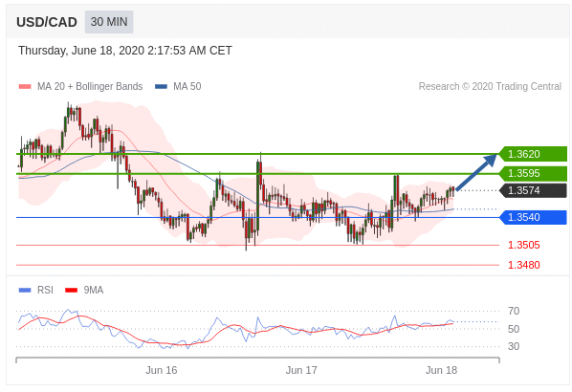Toggle the RSI legend label

[x=45, y=290]
